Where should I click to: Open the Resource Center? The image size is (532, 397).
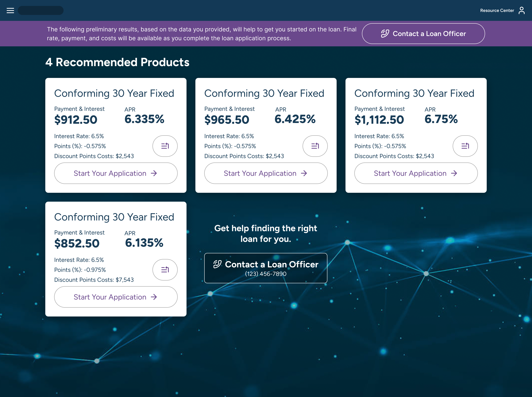coord(497,10)
